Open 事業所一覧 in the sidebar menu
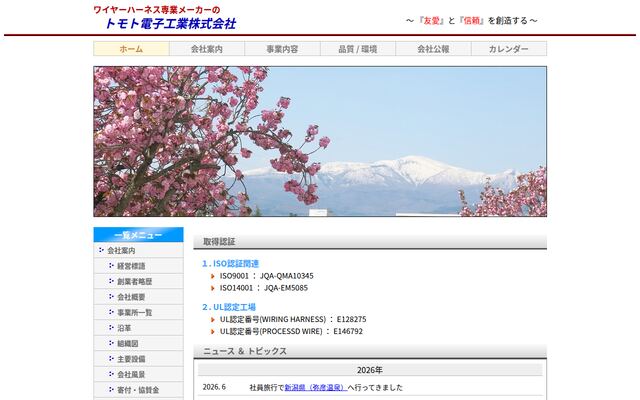640x400 pixels. 138,312
